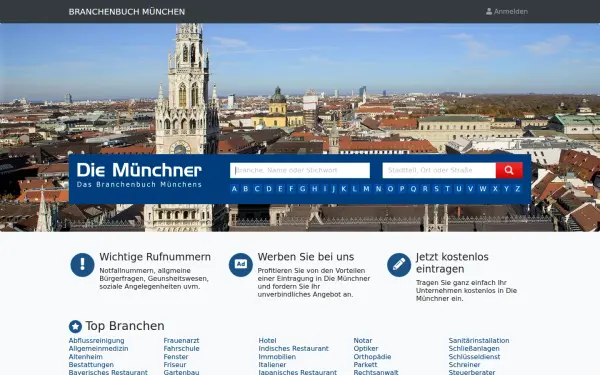
Task: Select letter A in the alphabet index
Action: tap(234, 189)
